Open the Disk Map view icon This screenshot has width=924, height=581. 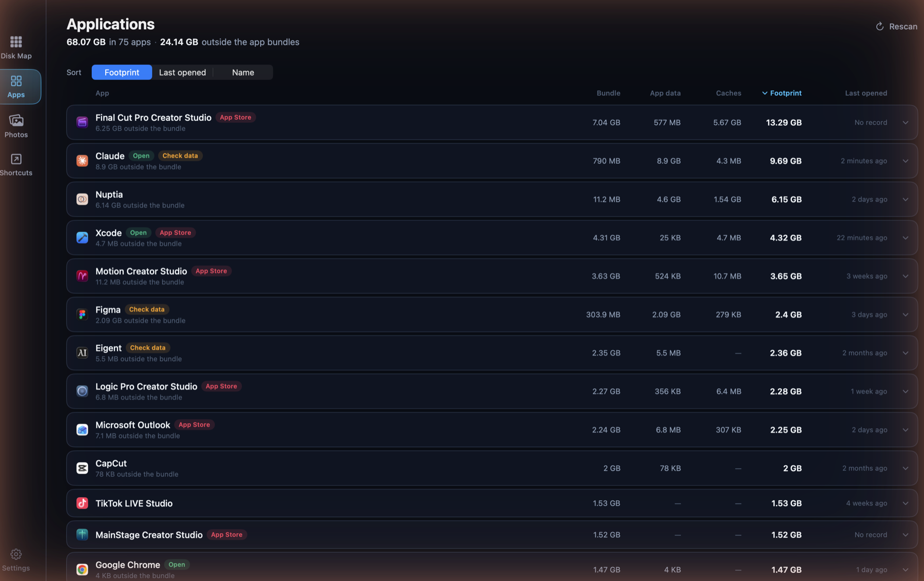pos(16,42)
